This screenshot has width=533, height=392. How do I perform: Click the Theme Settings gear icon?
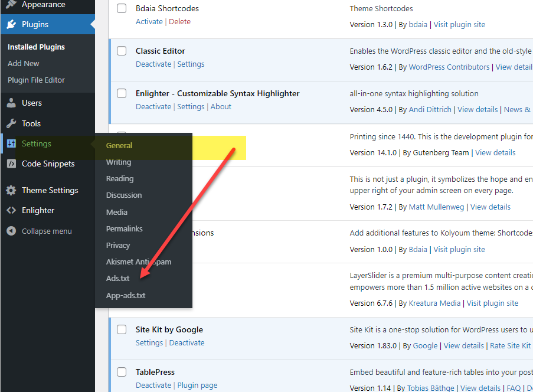pos(11,190)
